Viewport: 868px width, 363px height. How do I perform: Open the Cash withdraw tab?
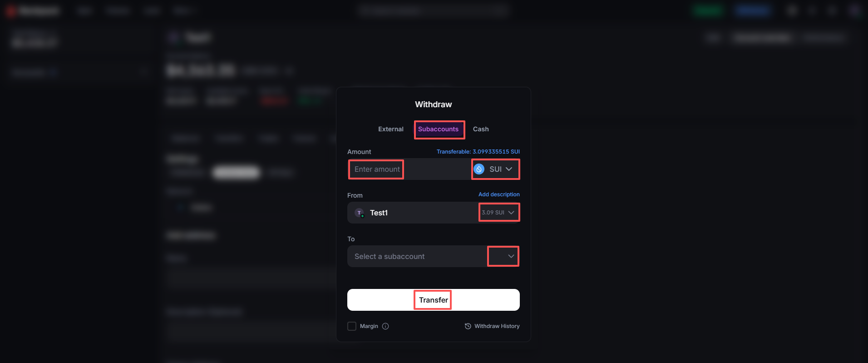tap(481, 129)
